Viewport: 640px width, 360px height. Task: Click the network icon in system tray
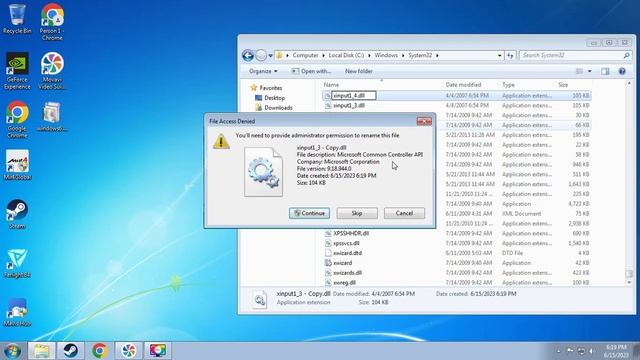(581, 351)
